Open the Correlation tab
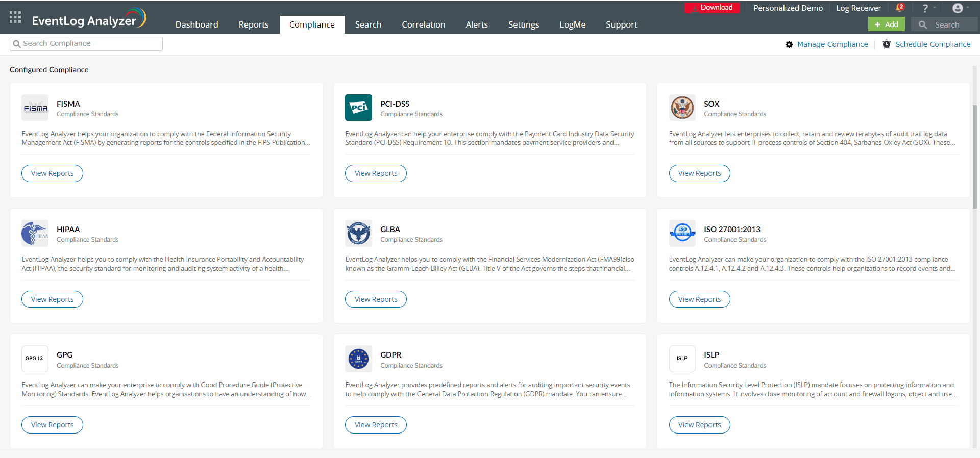 click(x=424, y=24)
